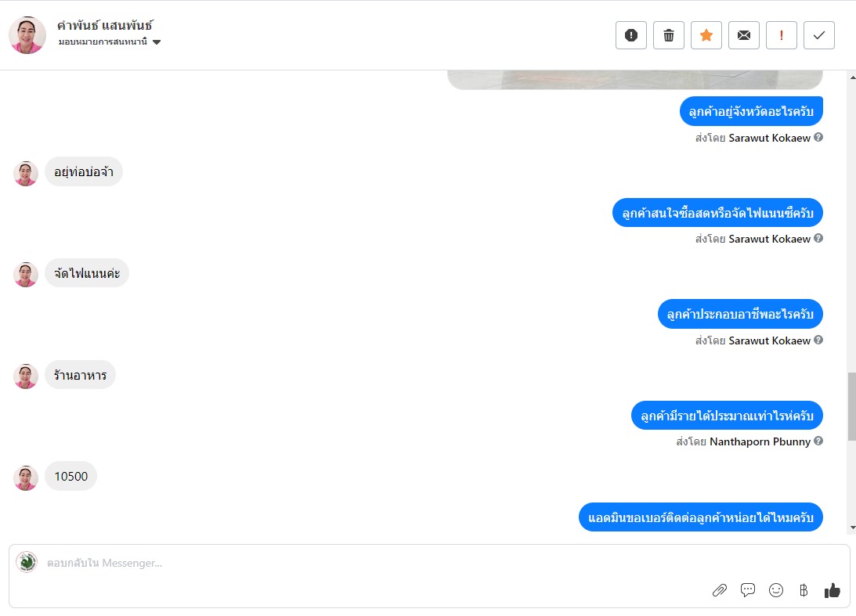Flag conversation with red exclamation priority
Screen dimensions: 856x616
(x=782, y=35)
